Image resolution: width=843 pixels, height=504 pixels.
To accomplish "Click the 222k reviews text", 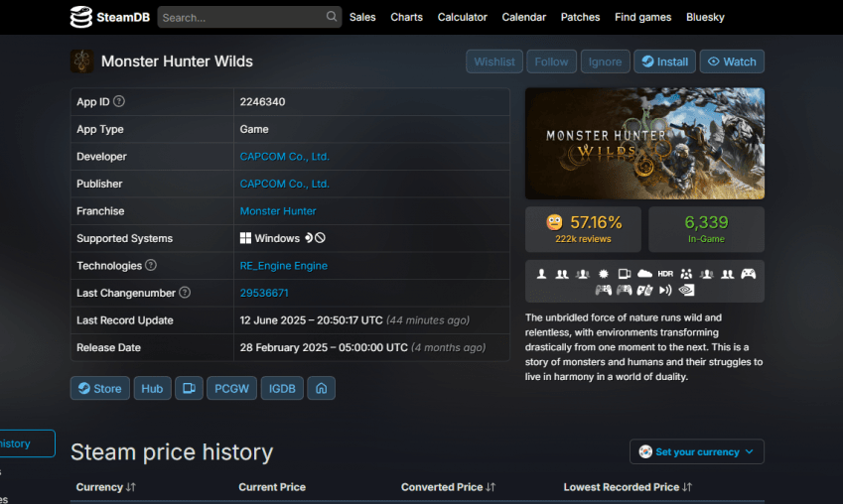I will click(x=583, y=239).
